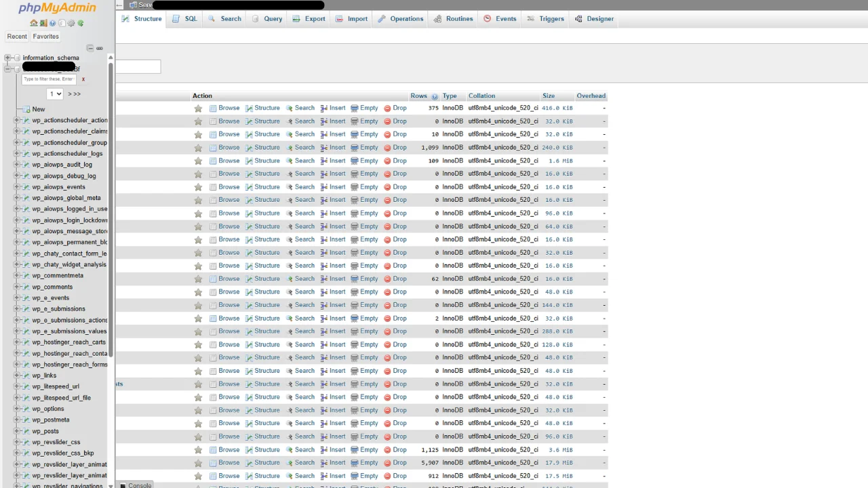Favorite star for the 375-row table

[198, 108]
